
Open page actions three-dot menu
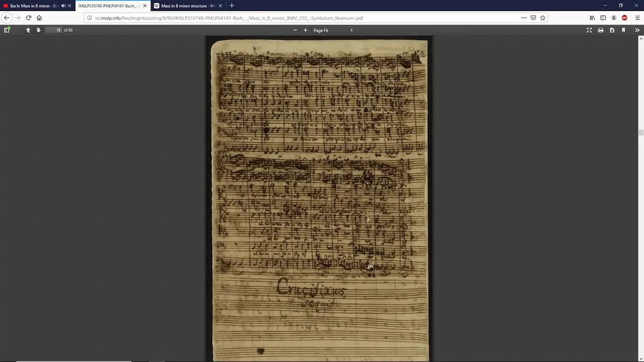[524, 18]
